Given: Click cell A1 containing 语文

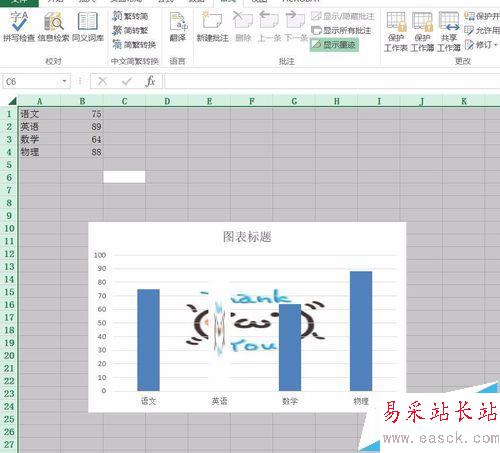Looking at the screenshot, I should click(40, 114).
